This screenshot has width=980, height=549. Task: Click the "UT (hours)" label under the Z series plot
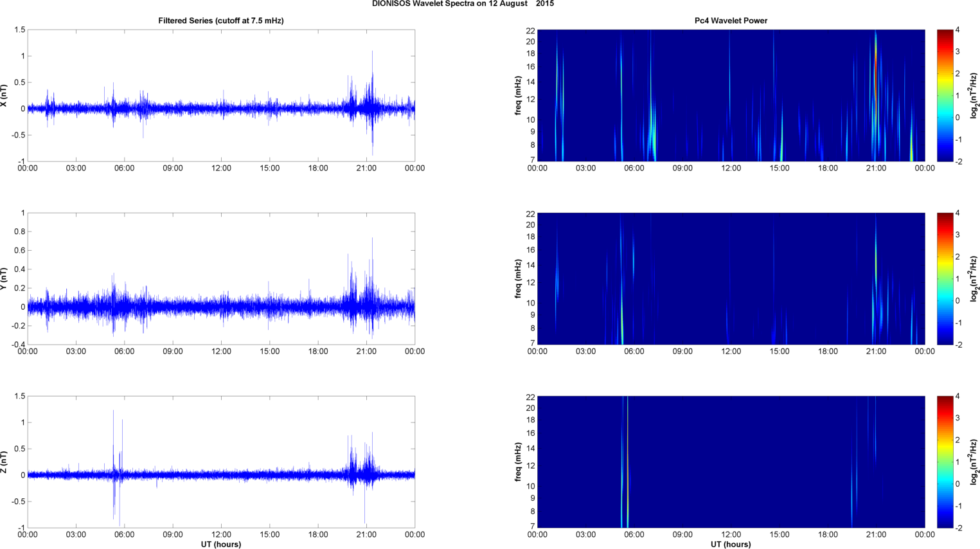tap(221, 544)
